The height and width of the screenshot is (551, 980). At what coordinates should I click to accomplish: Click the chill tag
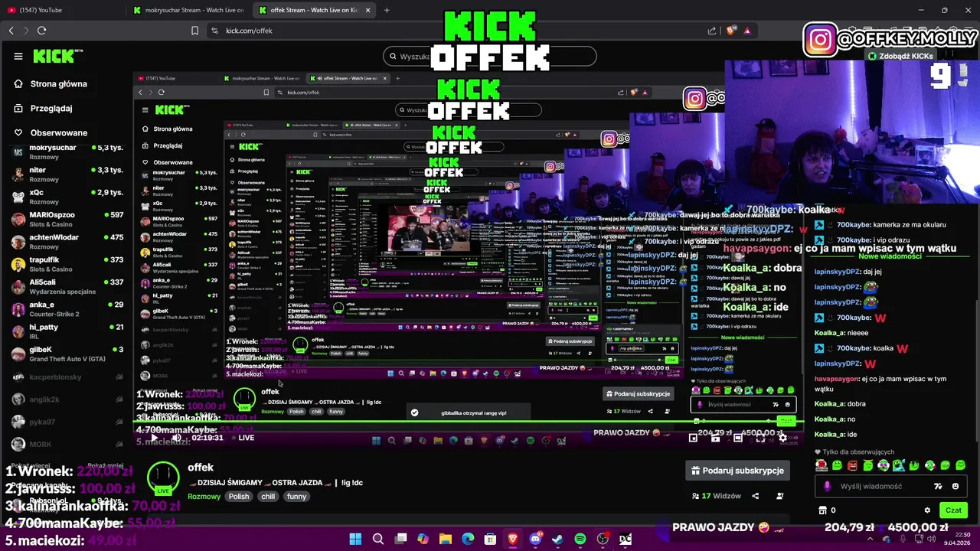point(268,496)
